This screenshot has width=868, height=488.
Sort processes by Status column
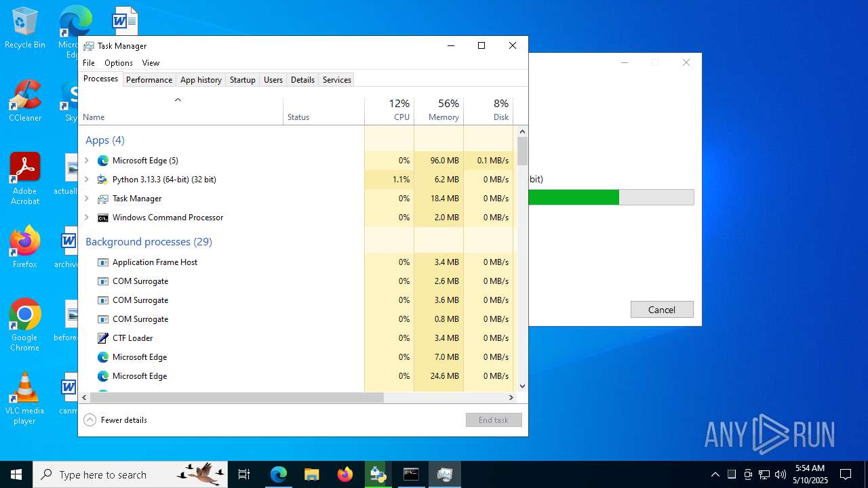[x=323, y=112]
